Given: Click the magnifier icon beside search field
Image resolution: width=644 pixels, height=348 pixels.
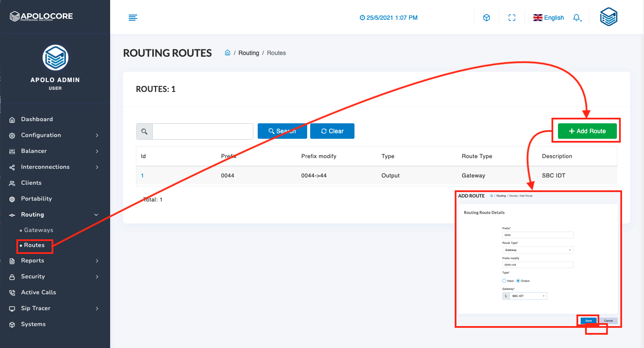Looking at the screenshot, I should click(145, 131).
